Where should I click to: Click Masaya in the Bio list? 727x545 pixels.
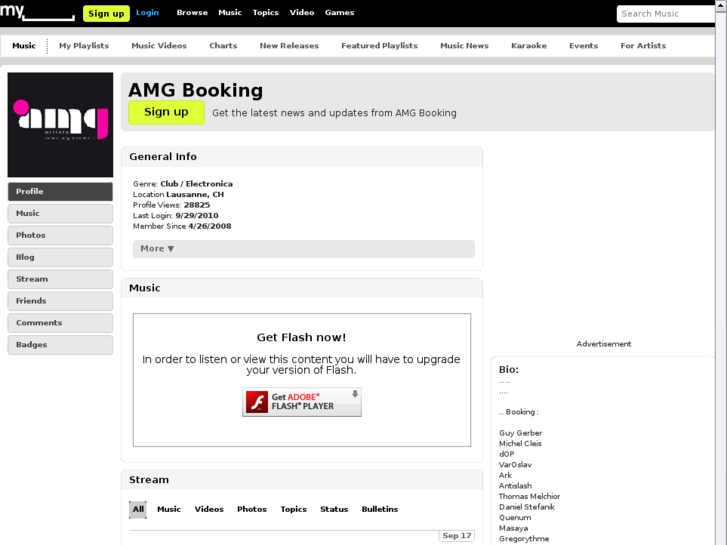coord(513,528)
